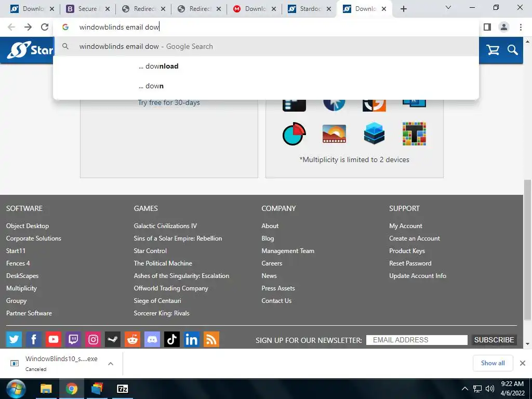Close the Stardock tab
The image size is (532, 399).
[x=329, y=9]
